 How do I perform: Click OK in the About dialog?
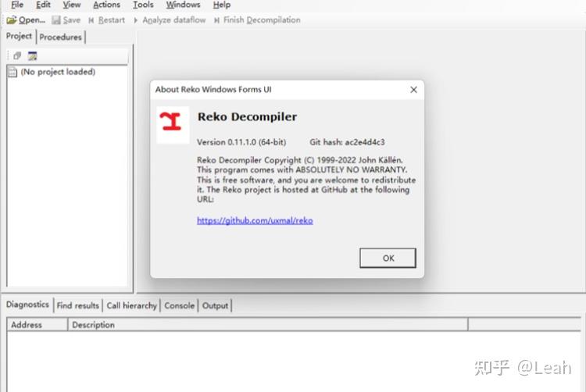pos(388,258)
